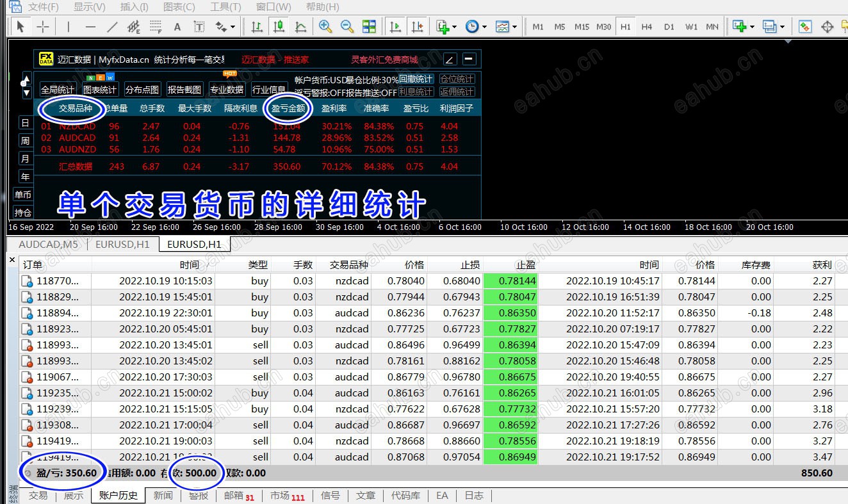
Task: Select the equidistant channel tool
Action: pyautogui.click(x=134, y=27)
